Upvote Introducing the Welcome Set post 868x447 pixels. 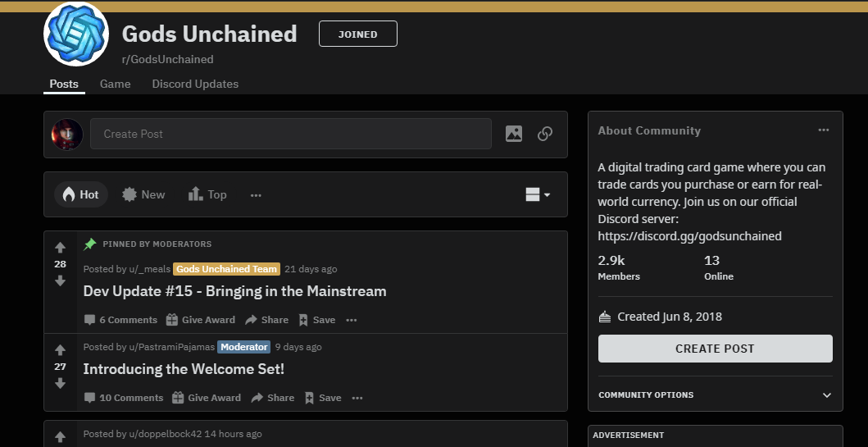coord(61,350)
